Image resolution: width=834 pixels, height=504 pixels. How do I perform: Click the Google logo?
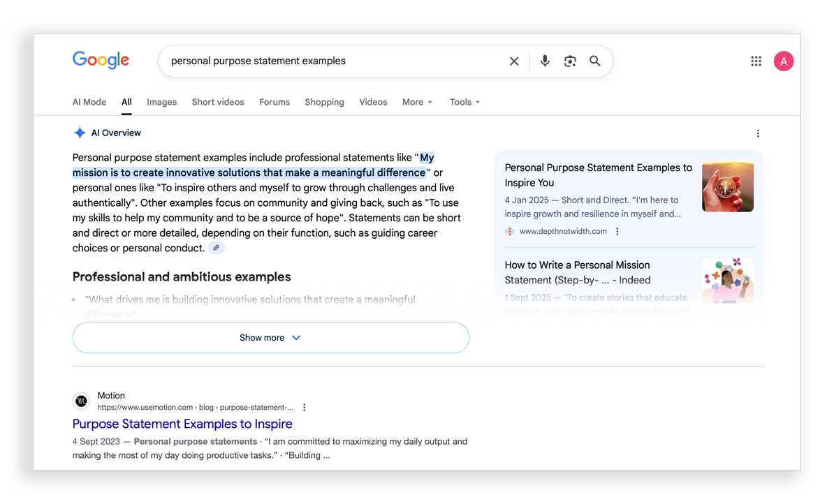pos(101,60)
